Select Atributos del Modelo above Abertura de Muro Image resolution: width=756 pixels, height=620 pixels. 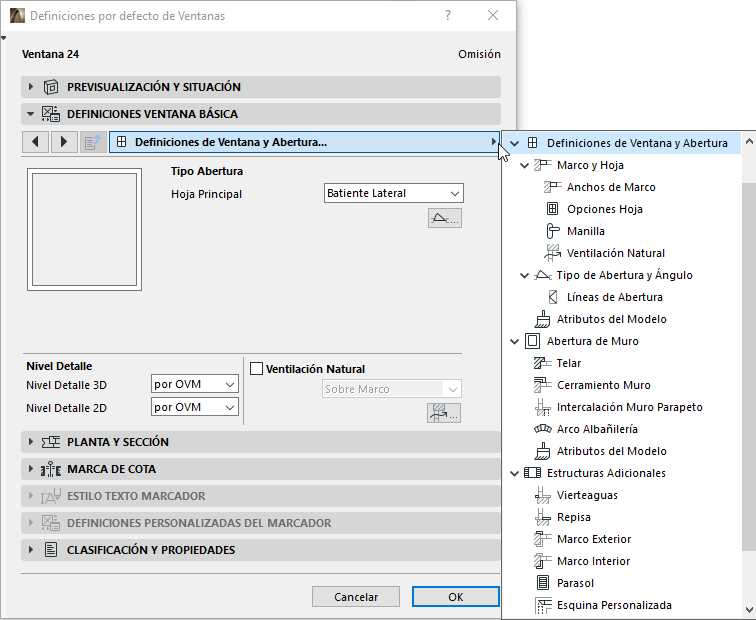coord(611,319)
